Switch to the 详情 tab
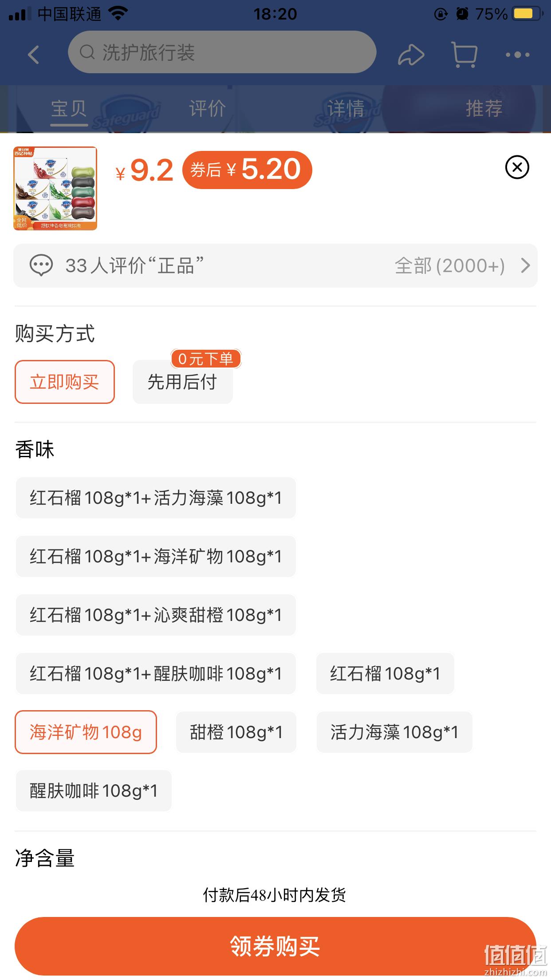Image resolution: width=551 pixels, height=980 pixels. pyautogui.click(x=346, y=108)
